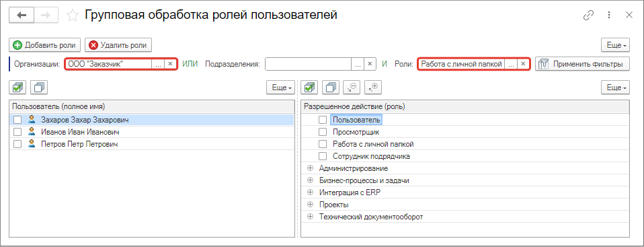Select the Сотрудник подрядчика role label
This screenshot has width=644, height=247.
372,156
